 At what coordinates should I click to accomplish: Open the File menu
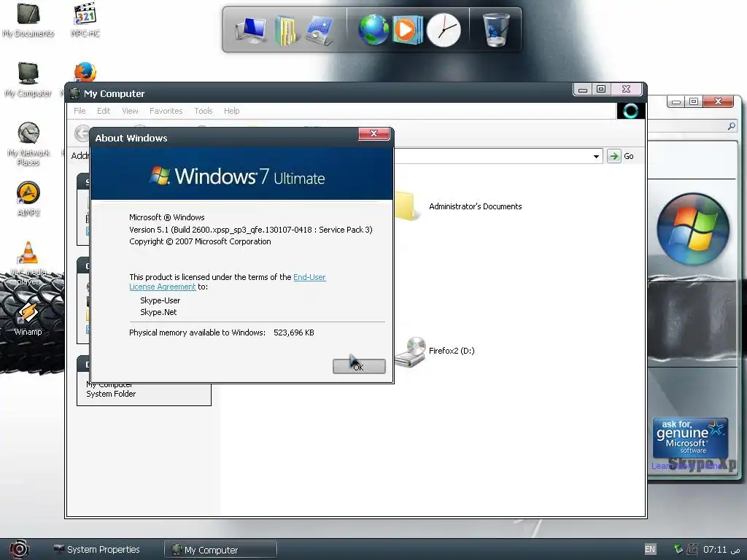80,111
